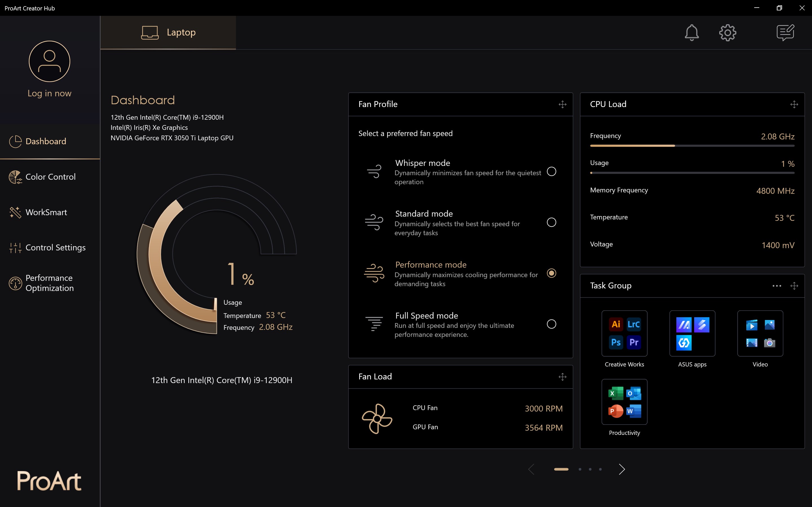Click the user profile avatar icon
812x507 pixels.
[x=49, y=61]
